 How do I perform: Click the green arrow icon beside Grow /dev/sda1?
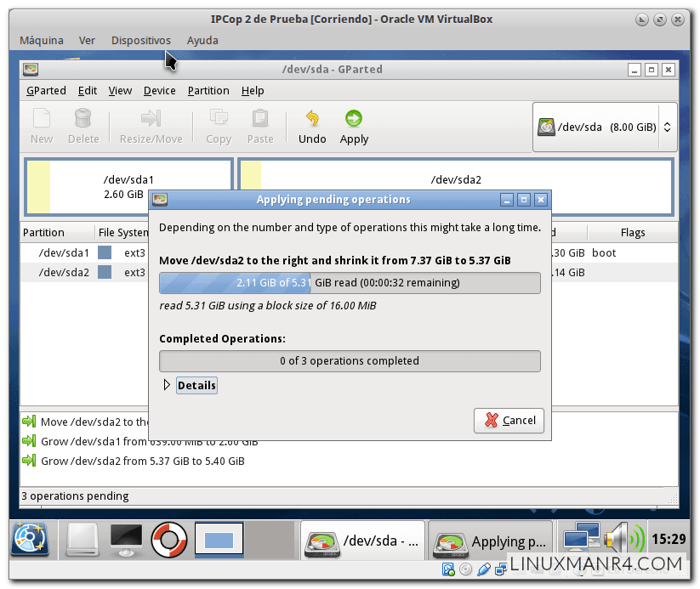pos(29,440)
